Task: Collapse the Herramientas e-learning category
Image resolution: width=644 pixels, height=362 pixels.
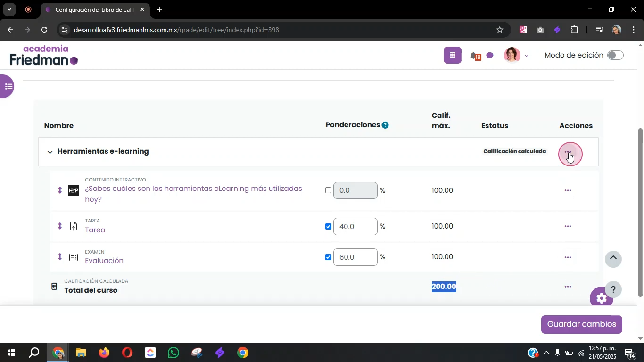Action: (x=50, y=152)
